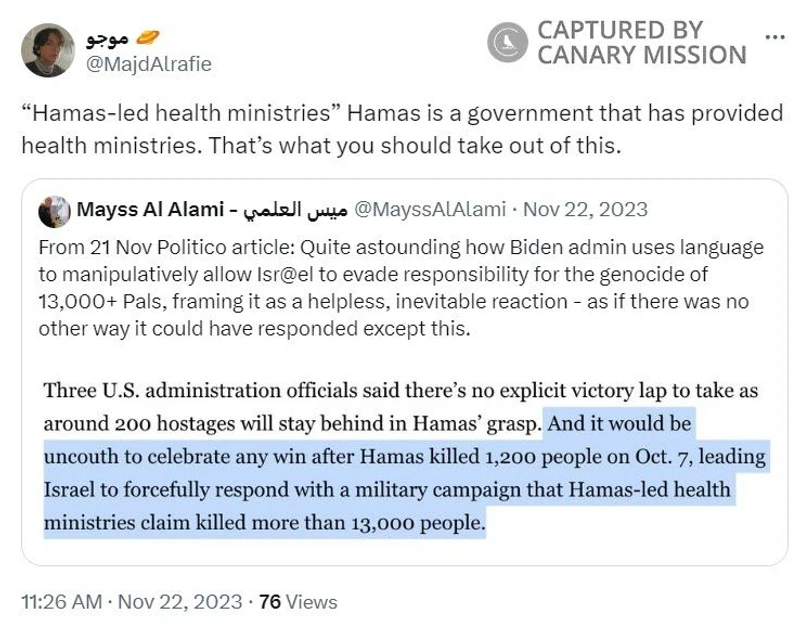Open quoted tweet text starting "From 21 Nov Politico"
The image size is (800, 634).
(400, 247)
